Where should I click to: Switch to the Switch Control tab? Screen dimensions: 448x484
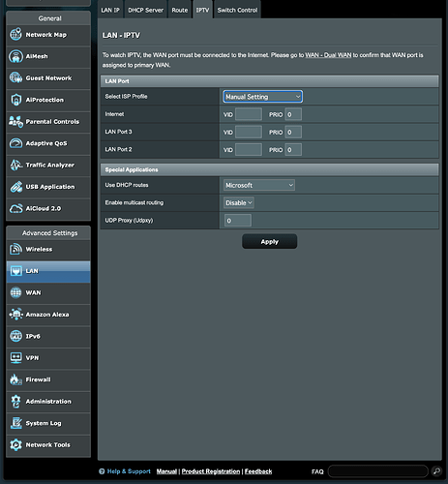(x=237, y=11)
